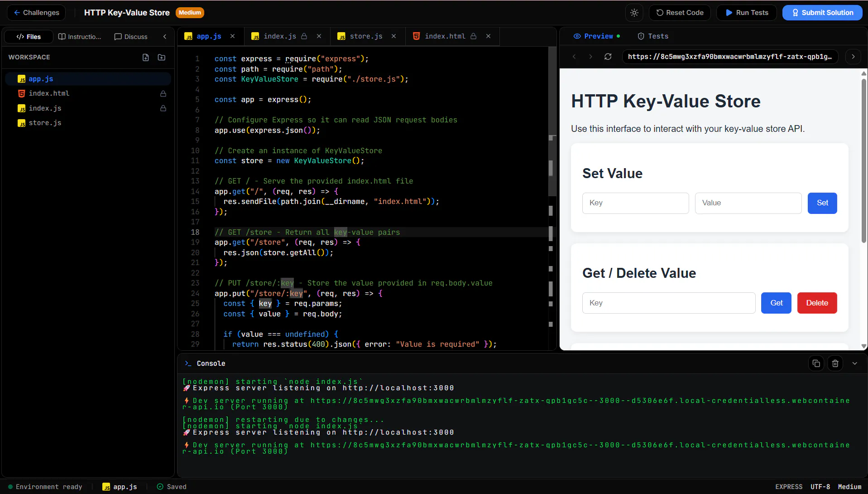The width and height of the screenshot is (868, 494).
Task: Click Run Tests button
Action: coord(747,13)
